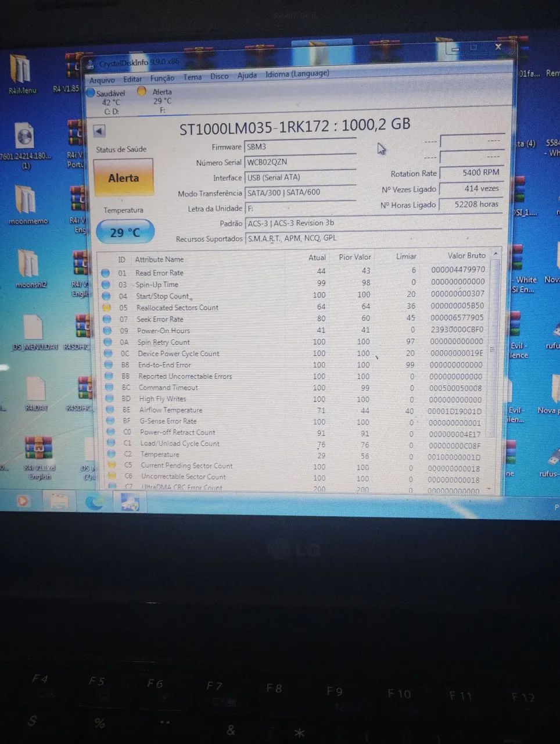
Task: Open the Função menu
Action: tap(162, 78)
